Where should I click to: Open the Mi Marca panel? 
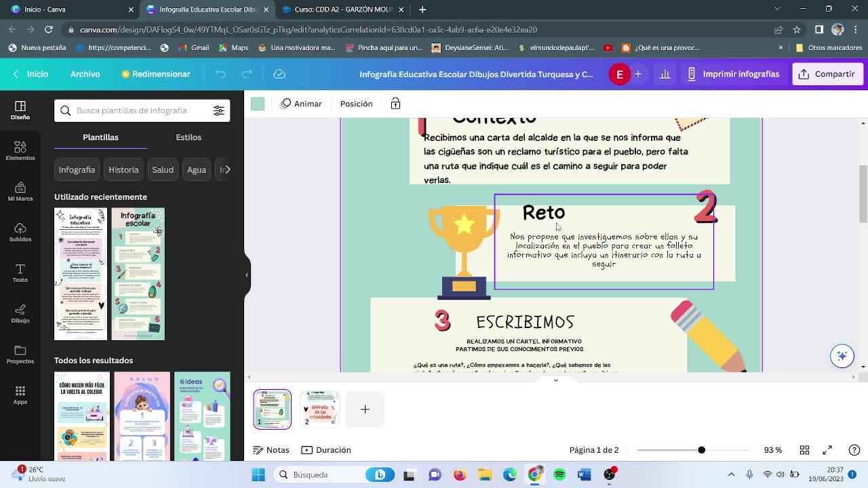pos(20,191)
